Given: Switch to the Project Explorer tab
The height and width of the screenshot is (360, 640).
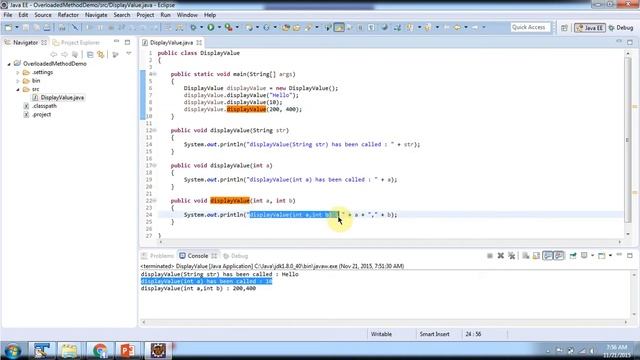Looking at the screenshot, I should (x=76, y=42).
